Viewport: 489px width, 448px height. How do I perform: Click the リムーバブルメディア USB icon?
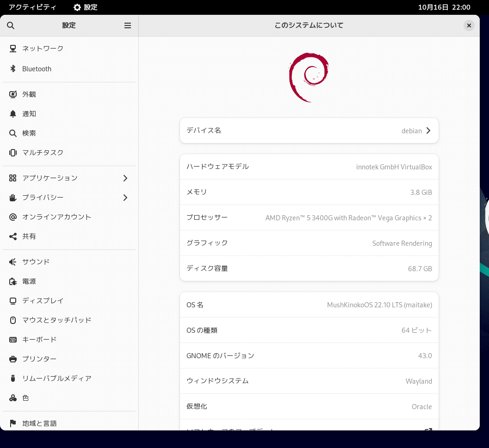(x=13, y=379)
